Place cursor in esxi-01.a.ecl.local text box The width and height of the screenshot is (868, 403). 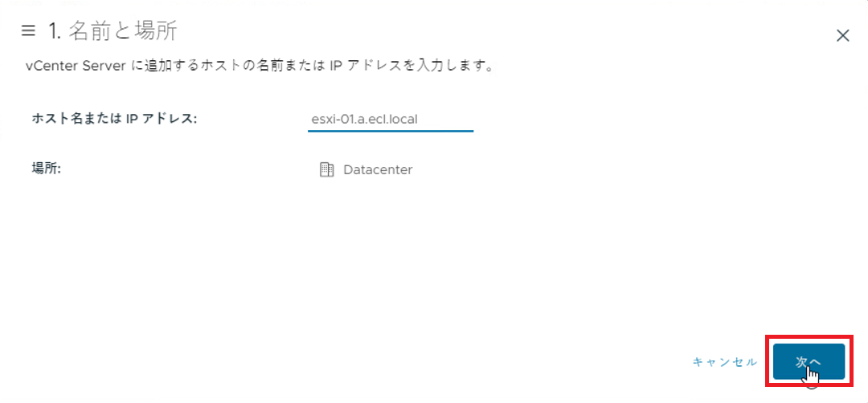tap(391, 119)
